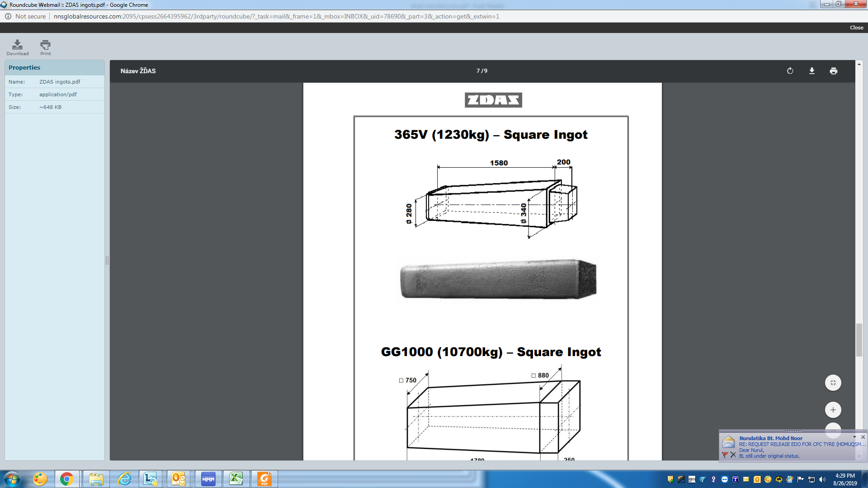Click the Print attachment icon

tap(45, 47)
